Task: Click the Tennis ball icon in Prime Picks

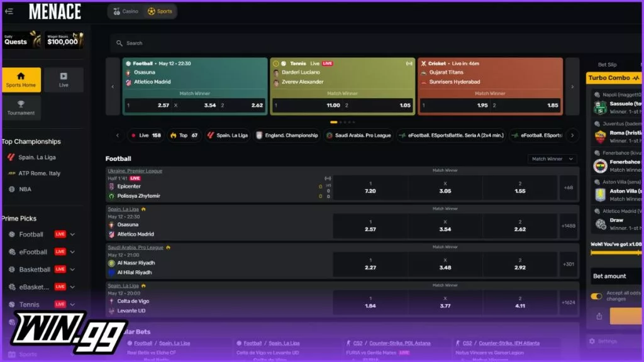Action: [12, 305]
